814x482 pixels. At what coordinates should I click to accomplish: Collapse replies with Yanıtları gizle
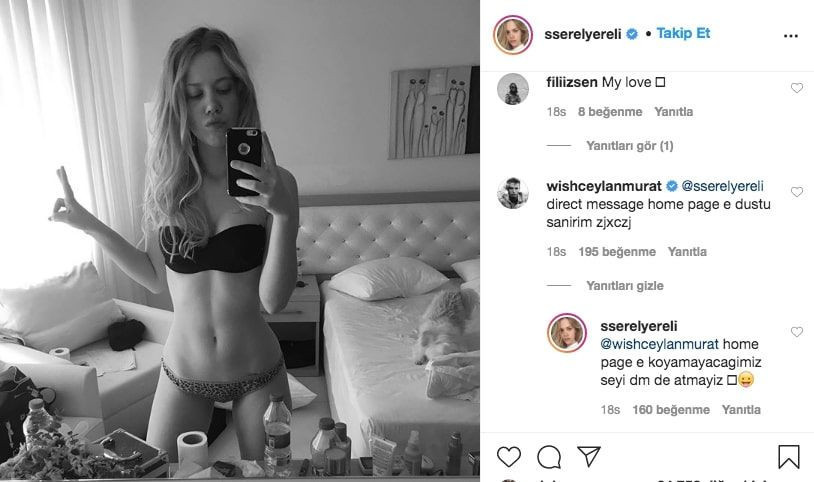[625, 286]
